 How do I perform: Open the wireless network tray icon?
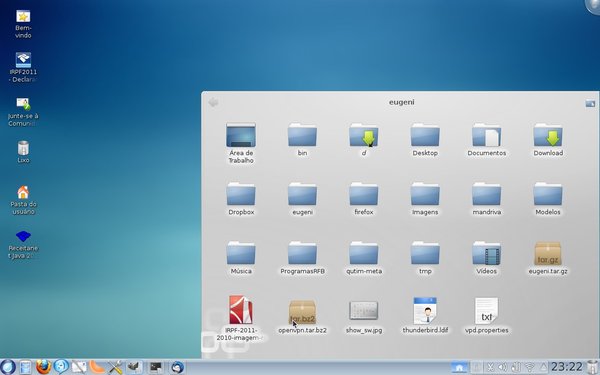click(529, 367)
